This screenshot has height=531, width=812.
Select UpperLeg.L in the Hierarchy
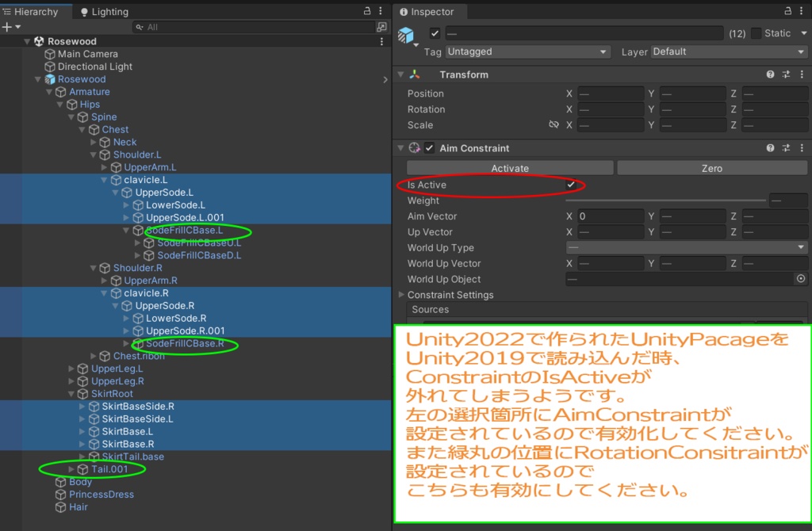[x=117, y=369]
